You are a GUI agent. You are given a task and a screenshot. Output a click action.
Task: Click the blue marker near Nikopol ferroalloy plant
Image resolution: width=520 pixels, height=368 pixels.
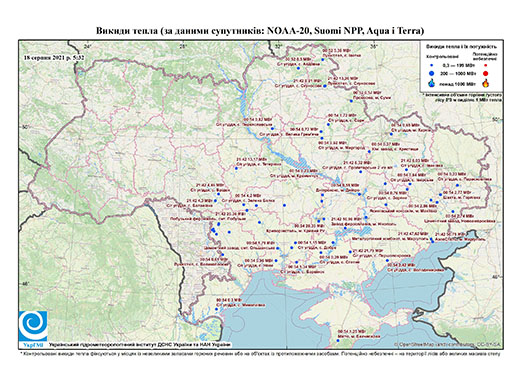click(x=366, y=217)
